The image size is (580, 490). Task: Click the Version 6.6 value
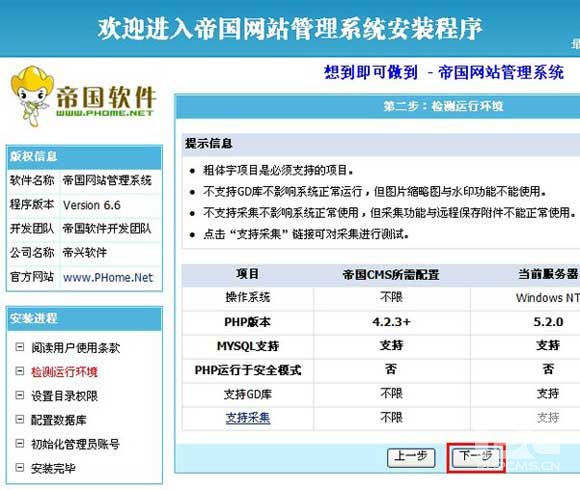tap(92, 205)
